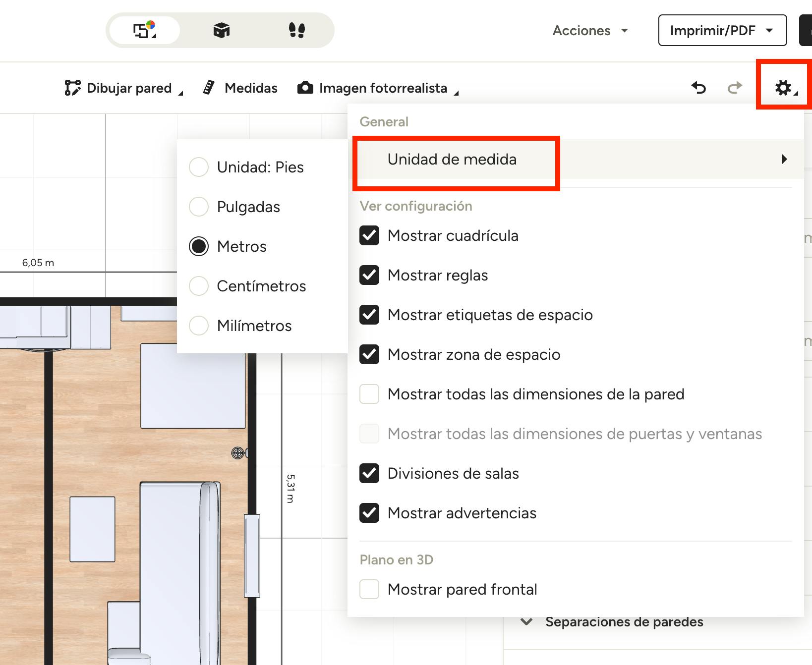The image size is (812, 665).
Task: Click the 5,31 m wall dimension label
Action: (x=290, y=488)
